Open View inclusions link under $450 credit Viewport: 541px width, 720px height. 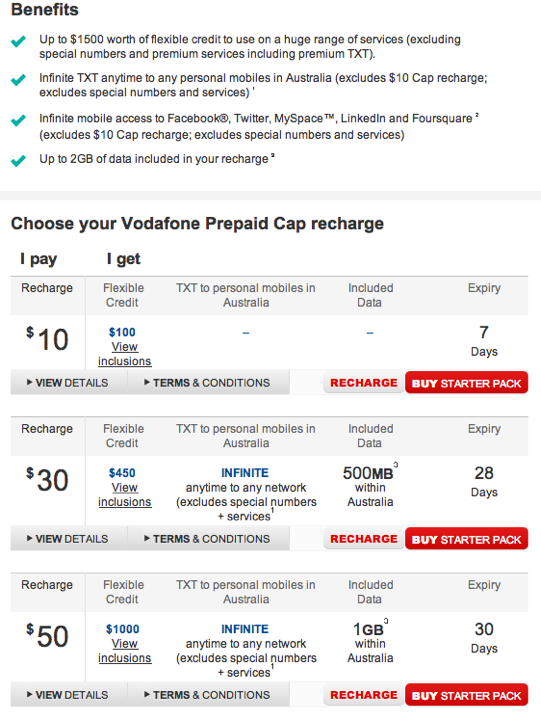pyautogui.click(x=124, y=495)
